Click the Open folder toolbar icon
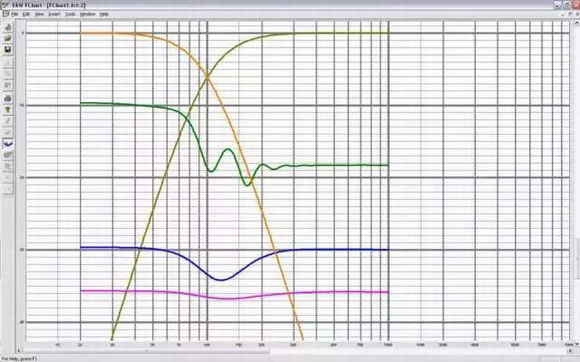The image size is (580, 362). [8, 38]
